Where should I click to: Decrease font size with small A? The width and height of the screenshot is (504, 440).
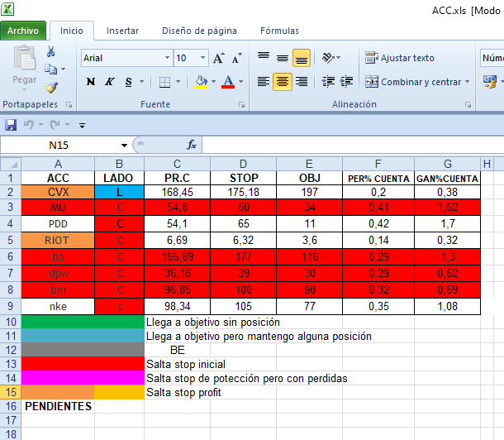pos(237,58)
